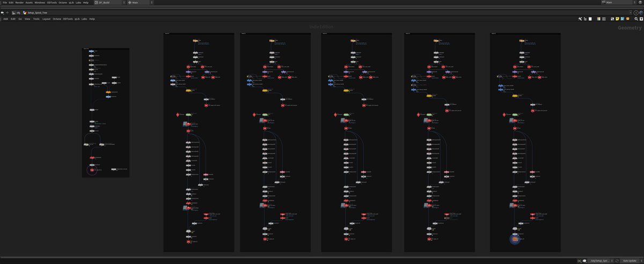Screen dimensions: 644x264
Task: Open the Labs menu in main menubar
Action: point(78,3)
